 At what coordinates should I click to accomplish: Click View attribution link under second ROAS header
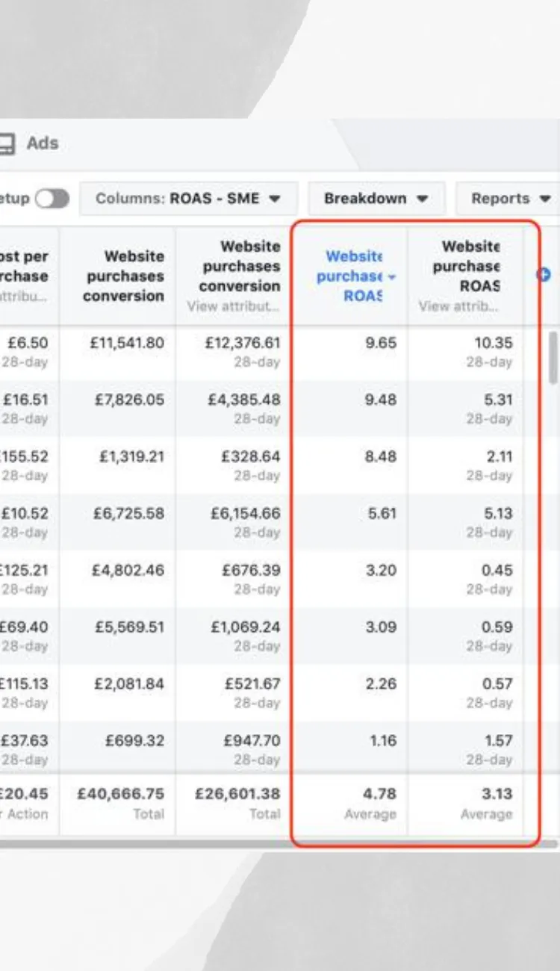[459, 306]
